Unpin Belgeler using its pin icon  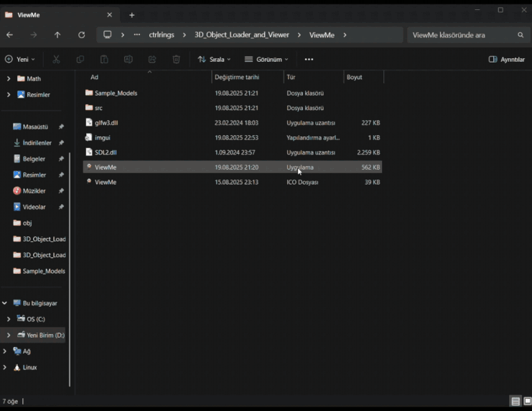click(x=61, y=159)
